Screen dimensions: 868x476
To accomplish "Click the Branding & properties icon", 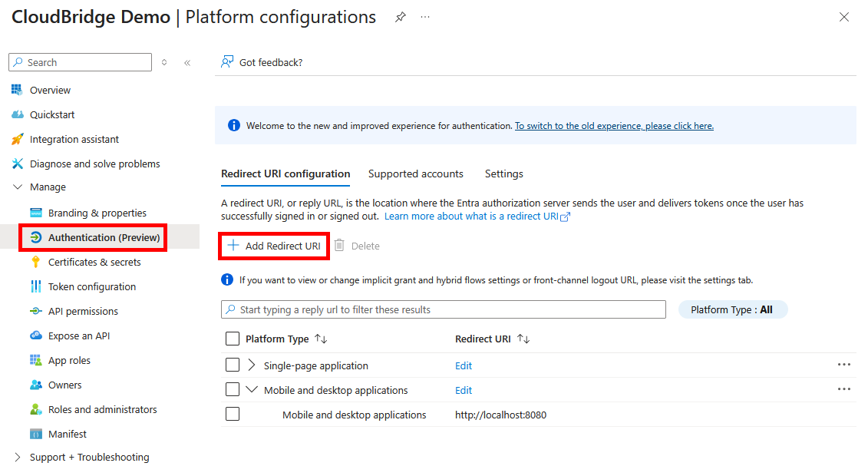I will click(x=36, y=213).
